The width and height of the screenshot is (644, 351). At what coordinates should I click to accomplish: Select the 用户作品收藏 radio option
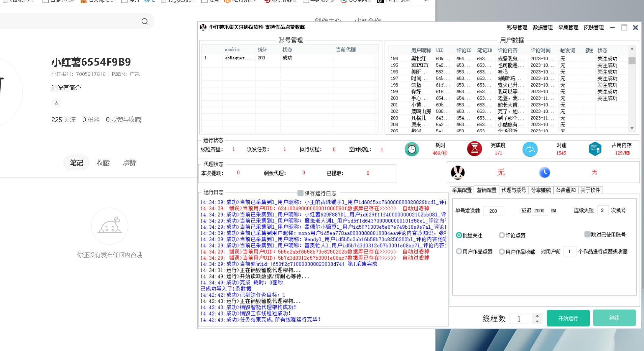(502, 252)
